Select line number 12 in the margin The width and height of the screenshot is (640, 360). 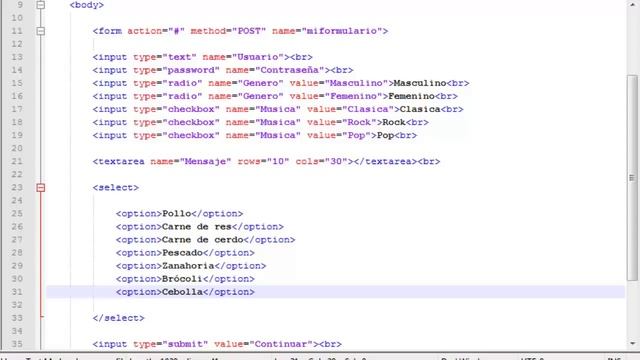coord(17,44)
